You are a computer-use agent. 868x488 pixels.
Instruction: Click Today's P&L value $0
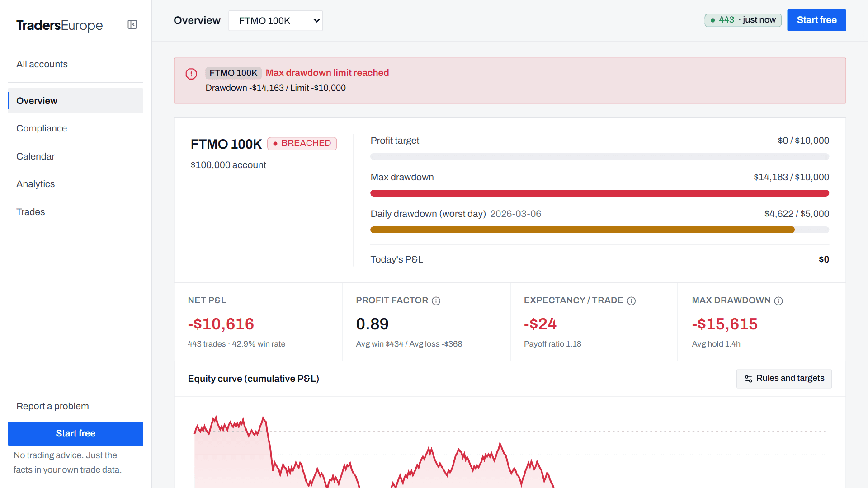point(824,259)
